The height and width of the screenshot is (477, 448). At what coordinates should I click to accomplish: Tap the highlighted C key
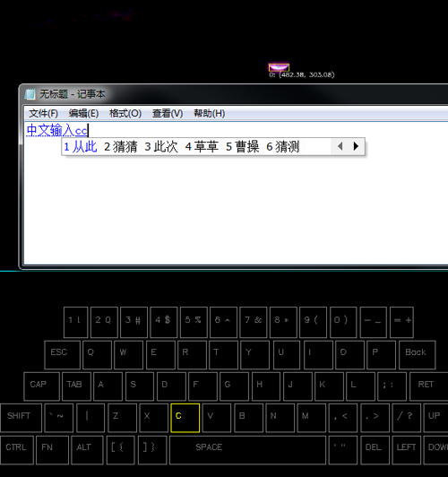tap(185, 418)
